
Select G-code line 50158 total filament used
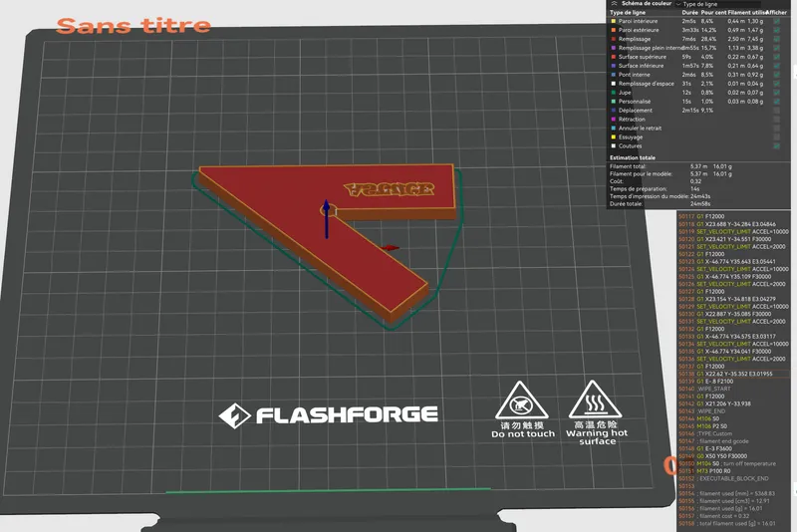pos(733,523)
